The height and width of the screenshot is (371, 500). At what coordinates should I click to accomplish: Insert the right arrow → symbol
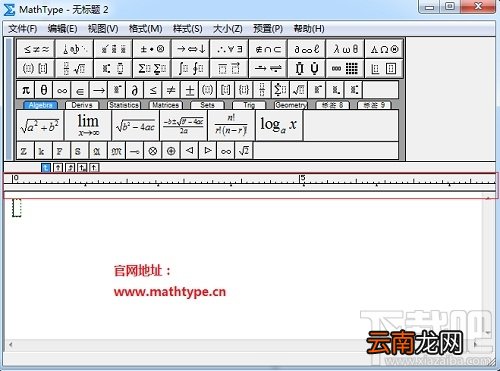[x=98, y=90]
